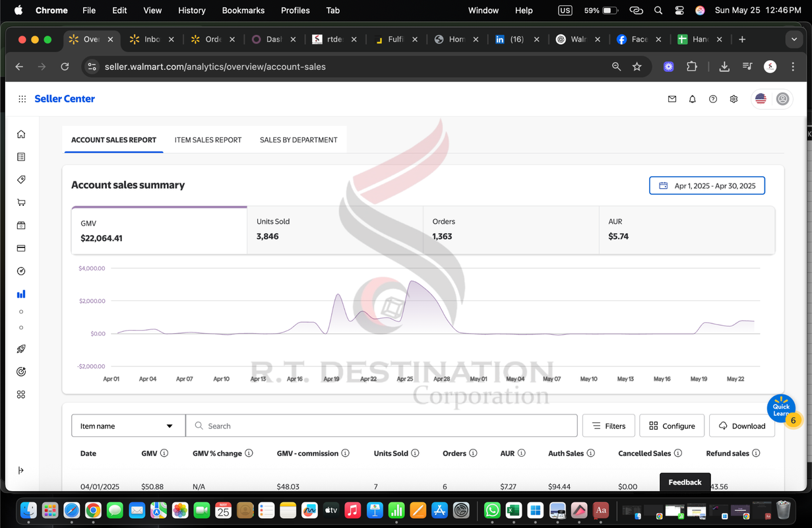
Task: Reload the page in Chrome toolbar
Action: coord(65,67)
